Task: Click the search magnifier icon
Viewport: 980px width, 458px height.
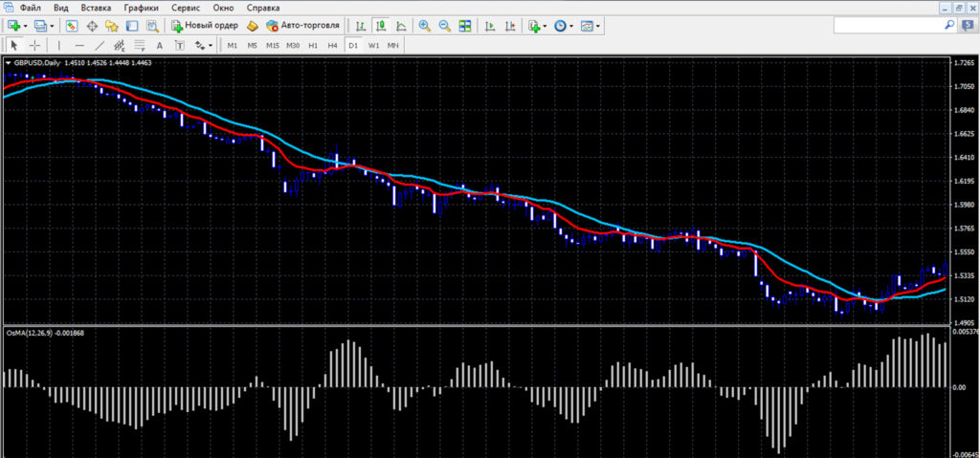Action: [x=949, y=25]
